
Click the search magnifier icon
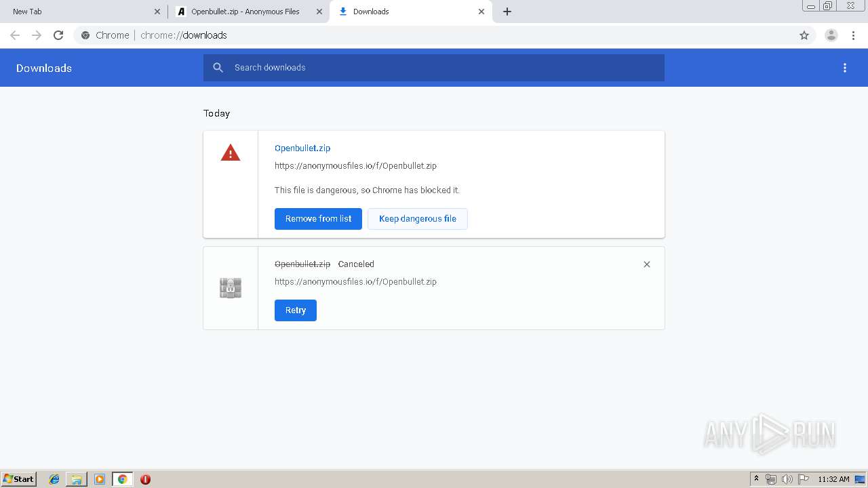coord(218,68)
